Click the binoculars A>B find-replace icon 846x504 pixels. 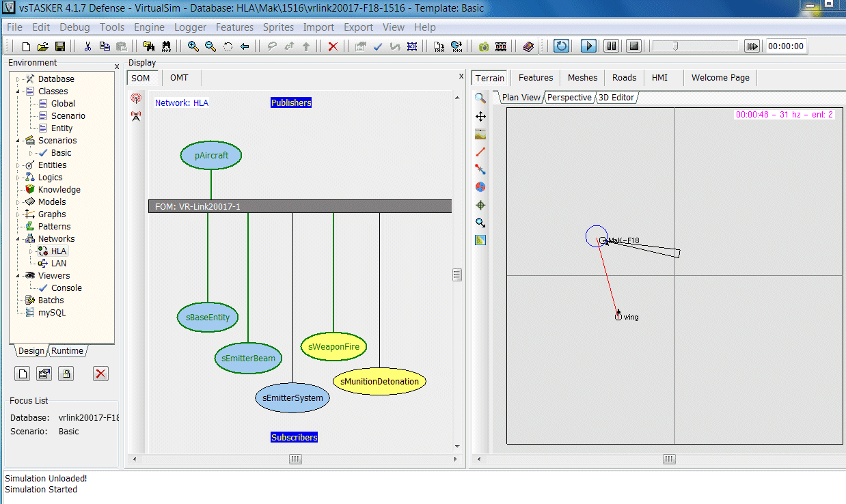pos(165,46)
